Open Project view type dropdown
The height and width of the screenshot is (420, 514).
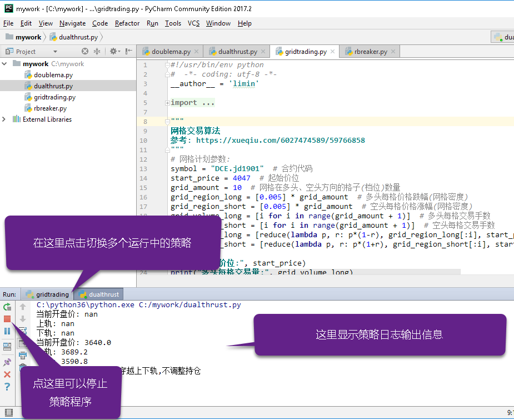[x=55, y=52]
